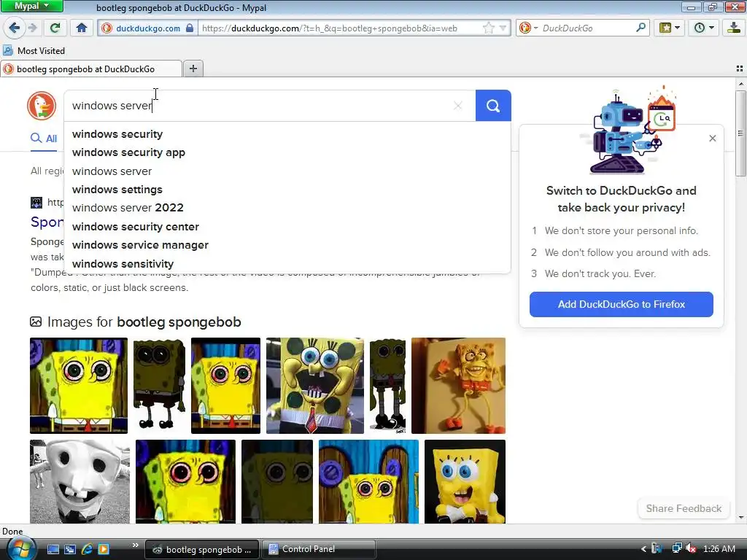Open the downloads button

pos(734,28)
